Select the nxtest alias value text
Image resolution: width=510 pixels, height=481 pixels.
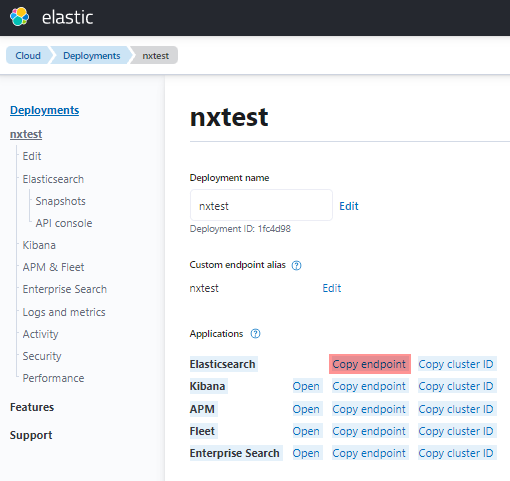(204, 288)
